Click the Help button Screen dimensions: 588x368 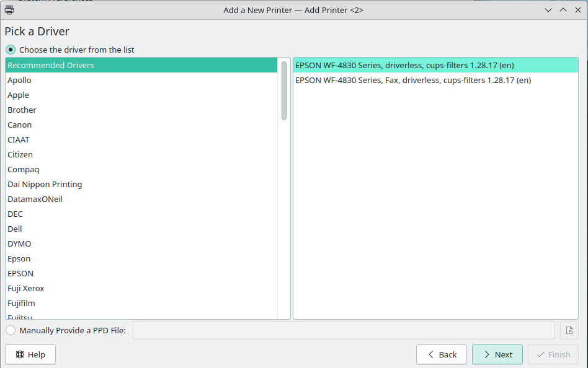pyautogui.click(x=30, y=354)
